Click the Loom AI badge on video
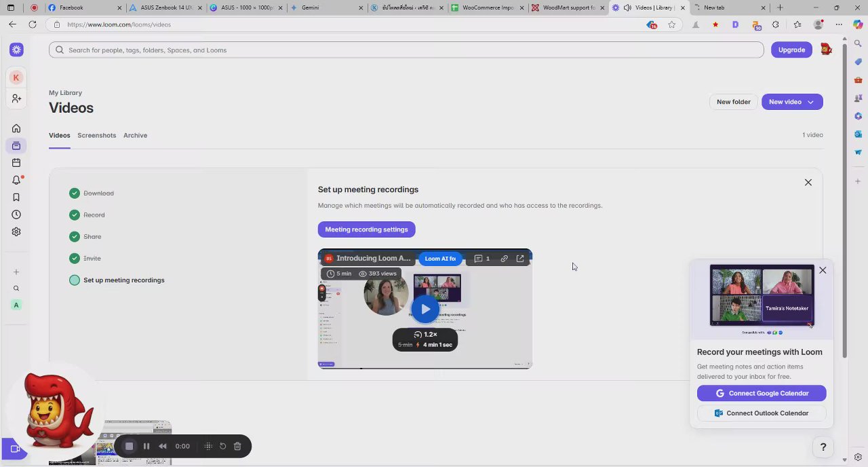Image resolution: width=868 pixels, height=467 pixels. [x=440, y=259]
